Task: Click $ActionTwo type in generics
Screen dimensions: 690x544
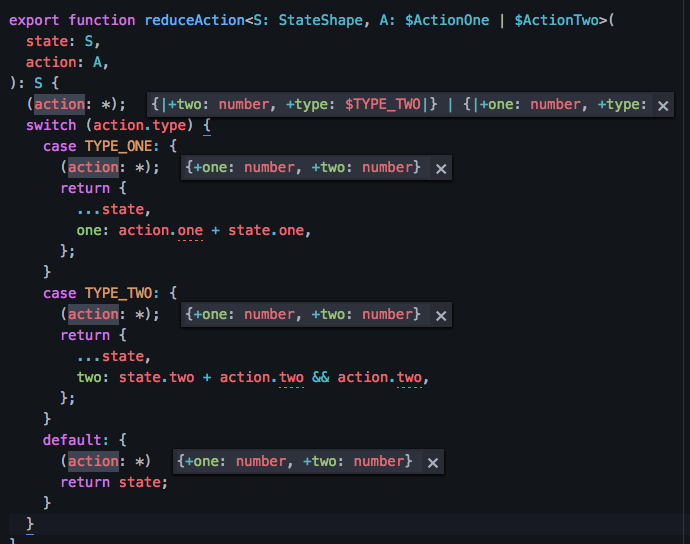Action: click(x=557, y=20)
